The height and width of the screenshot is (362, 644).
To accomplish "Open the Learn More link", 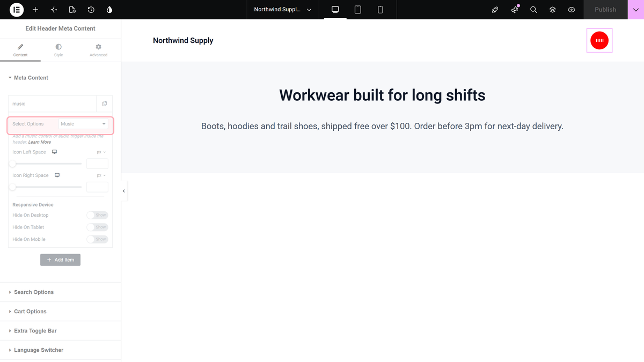I will tap(40, 142).
